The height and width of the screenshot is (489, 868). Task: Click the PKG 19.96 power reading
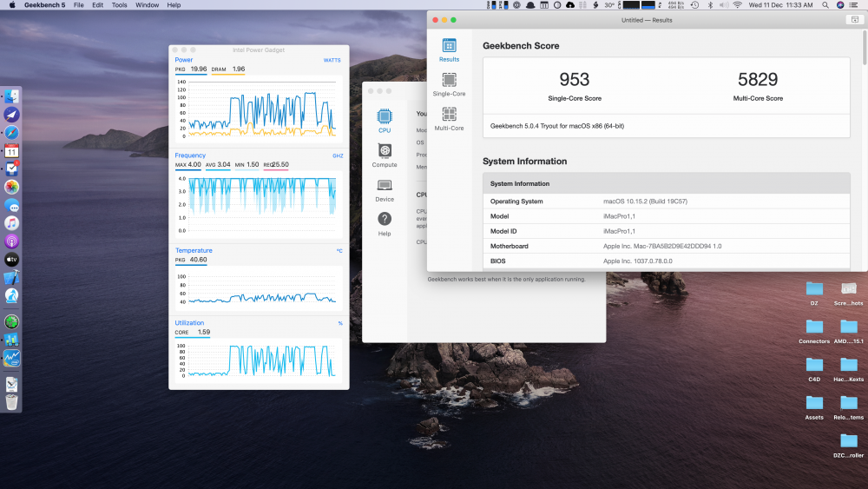(191, 69)
